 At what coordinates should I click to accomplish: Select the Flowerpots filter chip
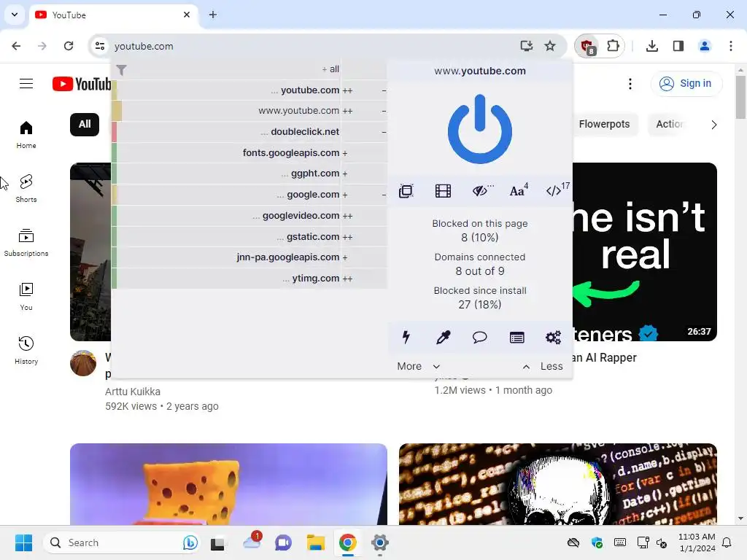[x=604, y=124]
